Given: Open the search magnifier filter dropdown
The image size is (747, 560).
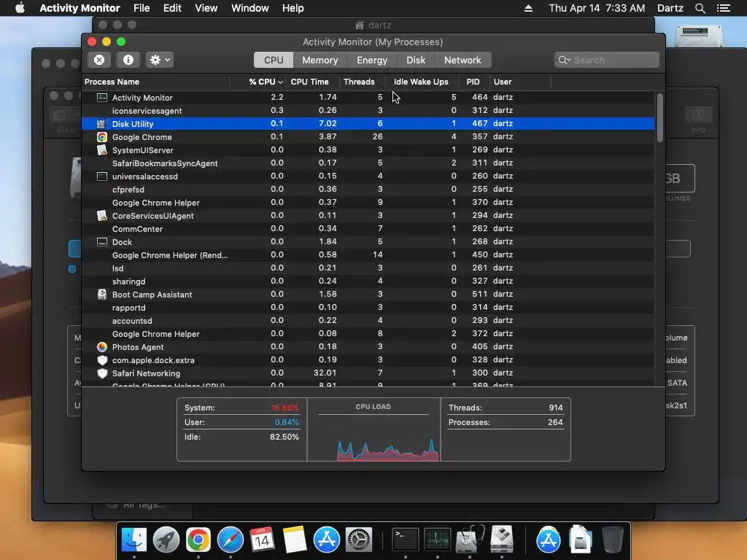Looking at the screenshot, I should coord(565,60).
